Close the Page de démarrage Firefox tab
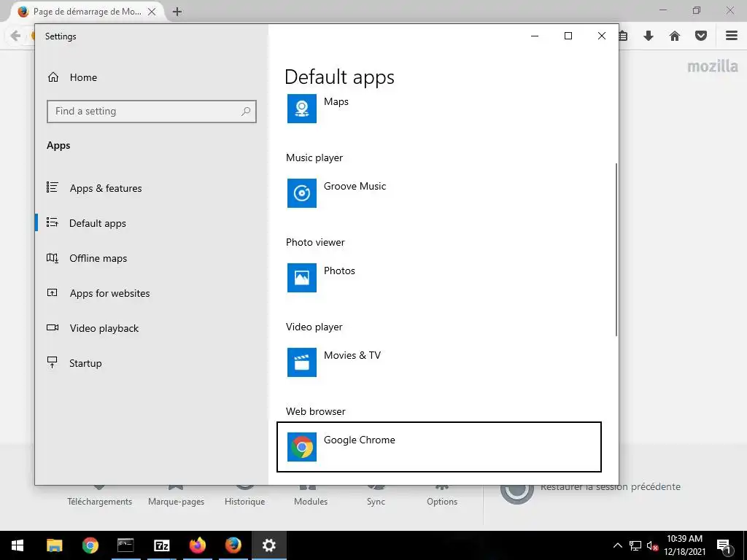This screenshot has height=560, width=747. coord(152,12)
